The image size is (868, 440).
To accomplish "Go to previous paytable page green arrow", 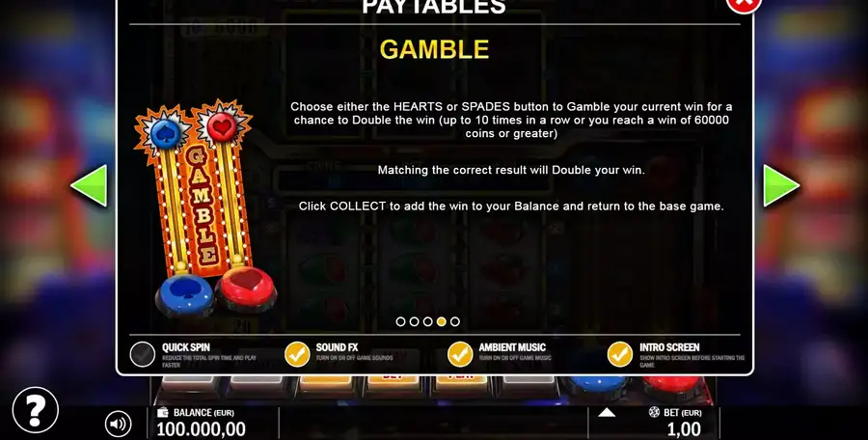I will click(89, 185).
